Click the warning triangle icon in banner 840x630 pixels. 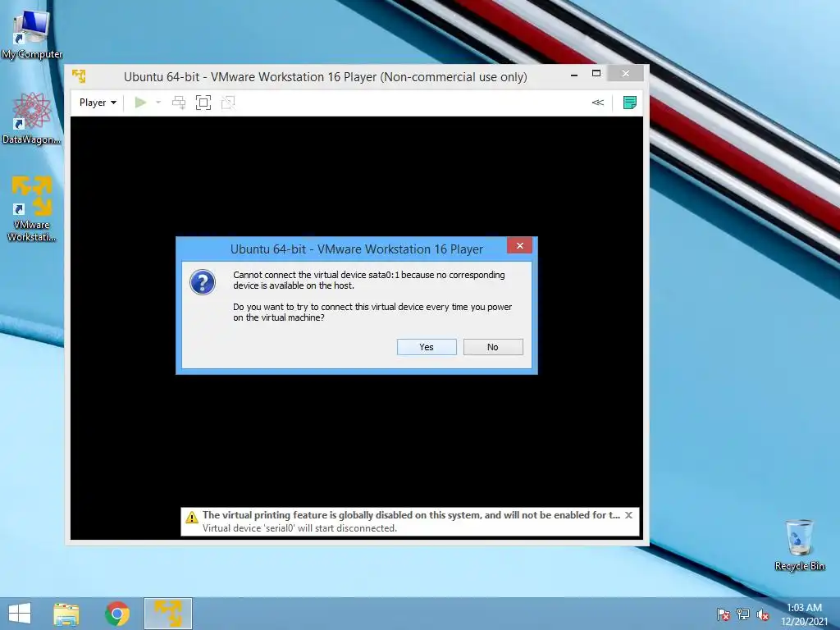192,518
